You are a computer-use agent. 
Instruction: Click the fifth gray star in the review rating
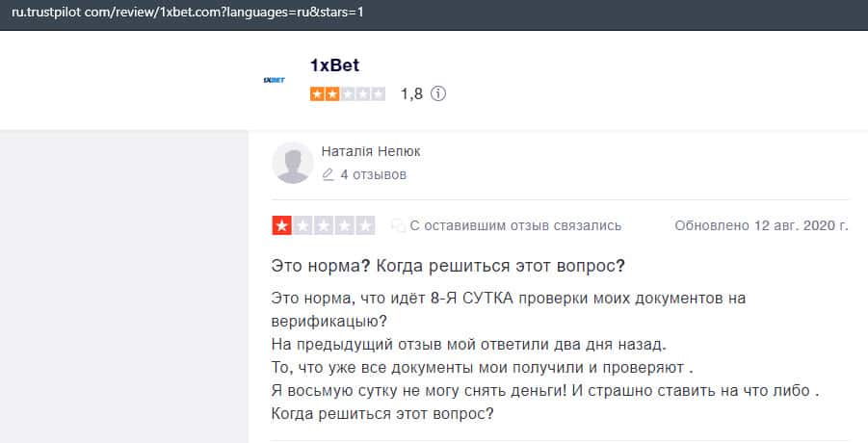coord(366,226)
